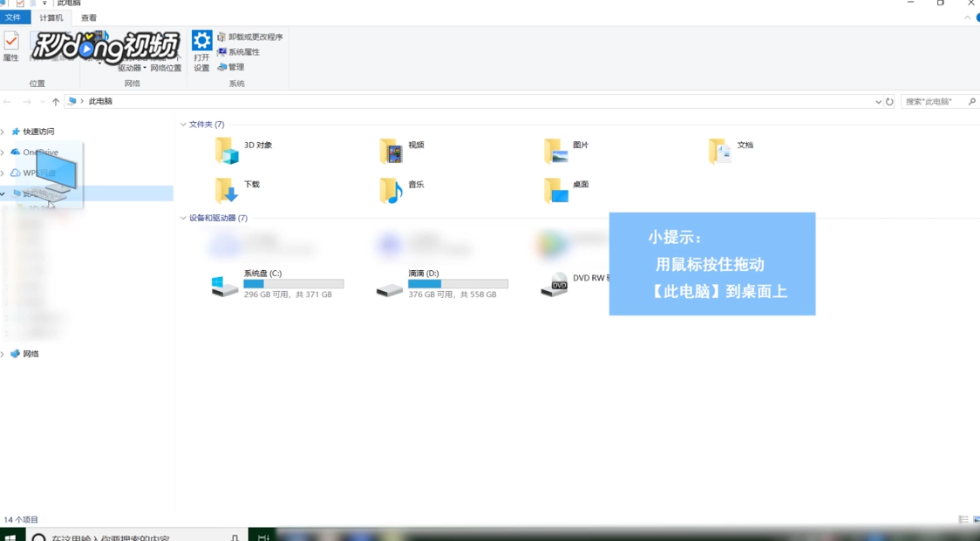Screen dimensions: 980x541
Task: Expand the OneDrive tree node
Action: (3, 152)
